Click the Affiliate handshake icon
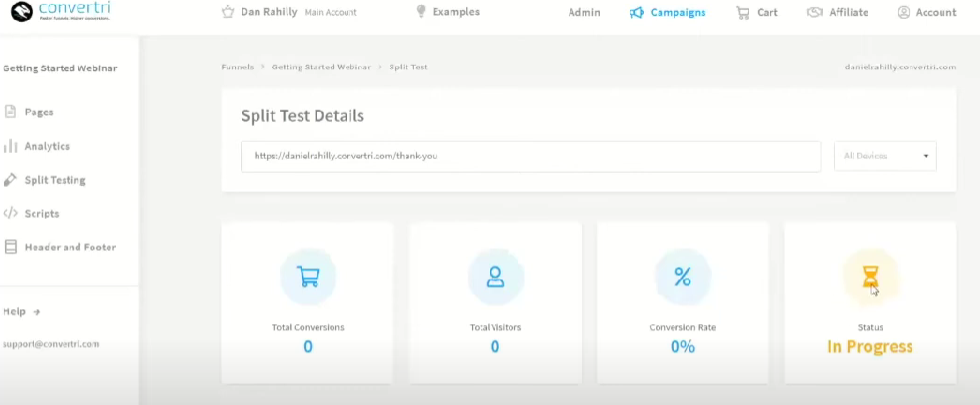 [815, 13]
